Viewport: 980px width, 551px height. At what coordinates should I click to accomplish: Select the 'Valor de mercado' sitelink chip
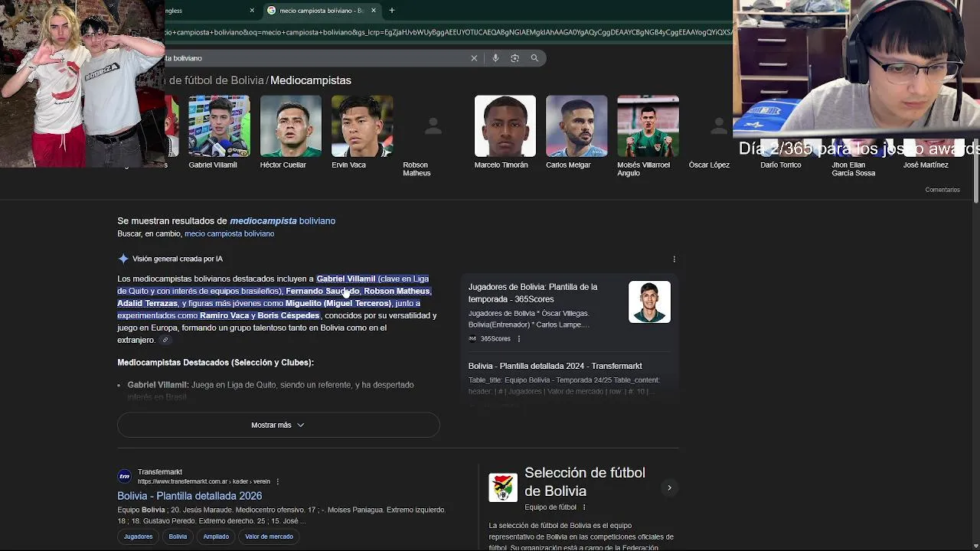tap(269, 536)
